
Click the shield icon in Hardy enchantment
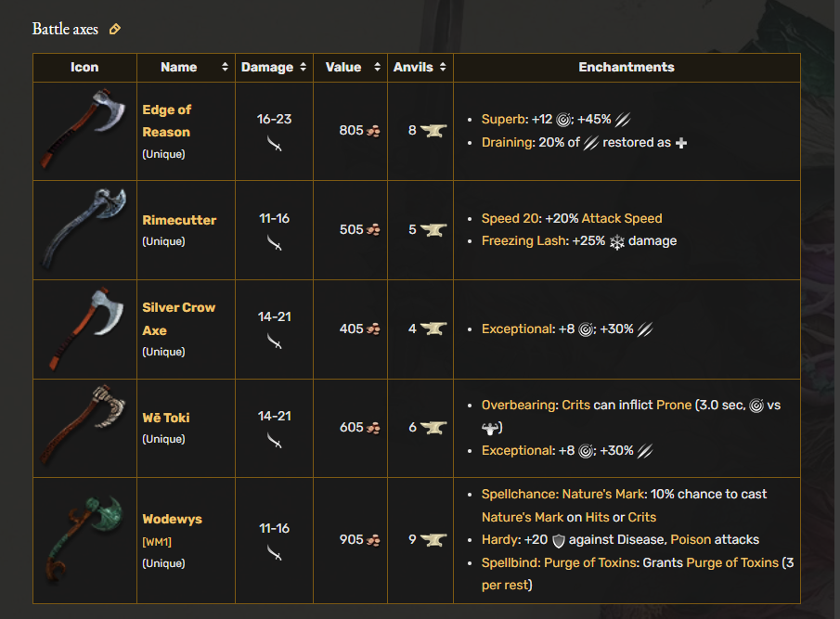click(558, 541)
